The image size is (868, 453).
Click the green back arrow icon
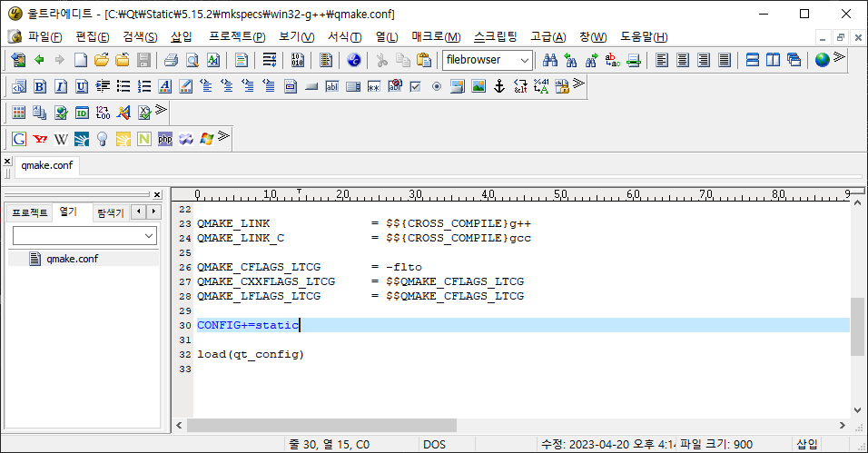(x=39, y=60)
